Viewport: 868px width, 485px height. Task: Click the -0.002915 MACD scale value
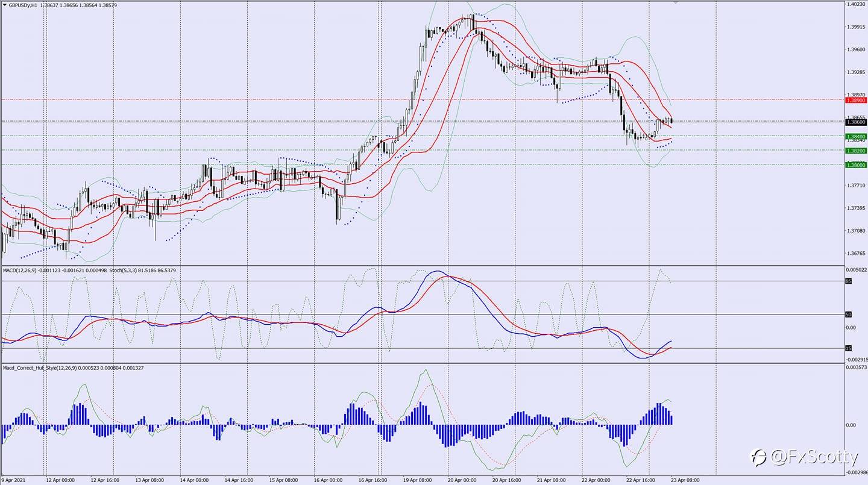(857, 358)
